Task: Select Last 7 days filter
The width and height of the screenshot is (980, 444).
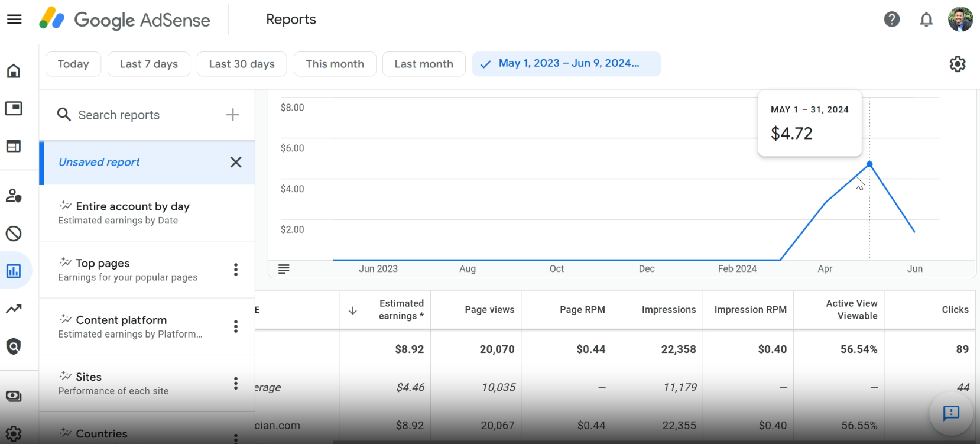Action: click(149, 64)
